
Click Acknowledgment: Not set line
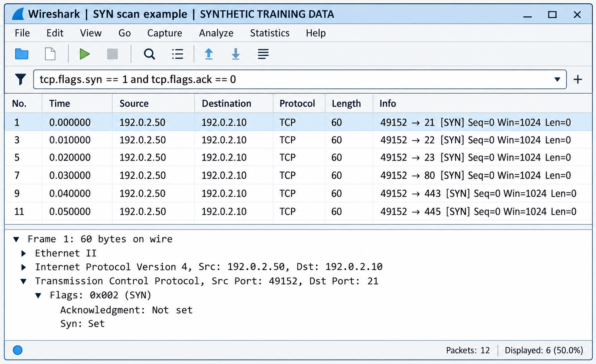coord(126,310)
